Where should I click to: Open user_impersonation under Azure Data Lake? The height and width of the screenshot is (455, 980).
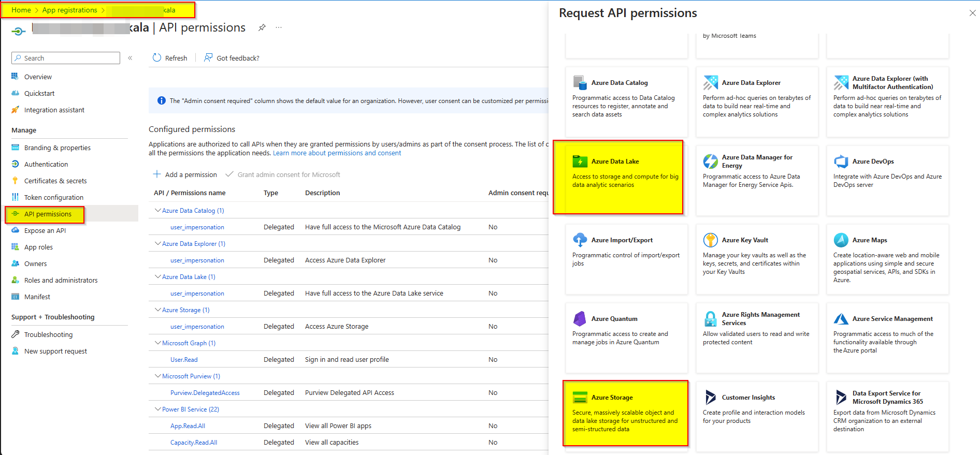click(x=197, y=293)
